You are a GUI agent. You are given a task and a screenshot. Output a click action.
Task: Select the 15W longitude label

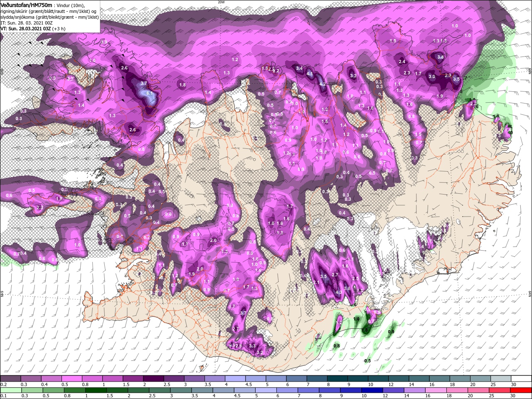[440, 2]
